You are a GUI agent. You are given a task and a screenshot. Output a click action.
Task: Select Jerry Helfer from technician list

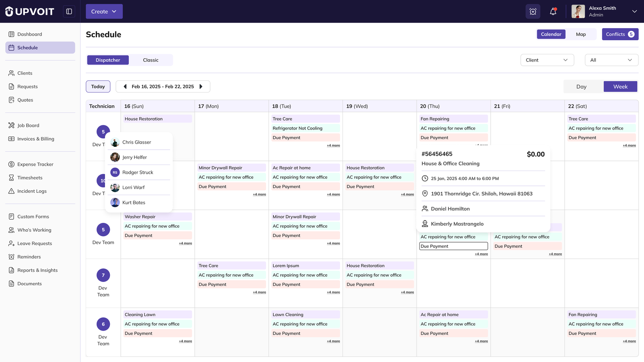pyautogui.click(x=134, y=157)
